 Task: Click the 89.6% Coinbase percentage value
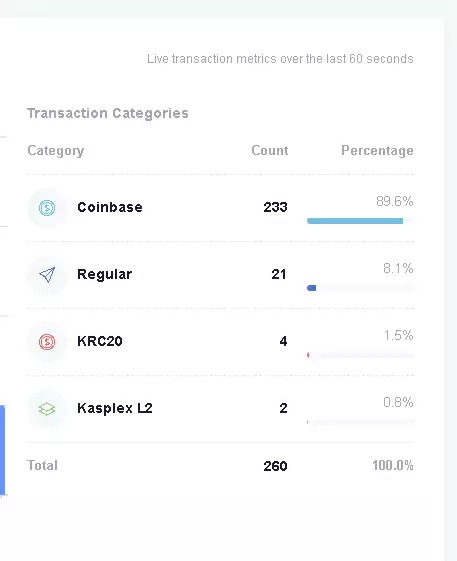click(x=395, y=201)
